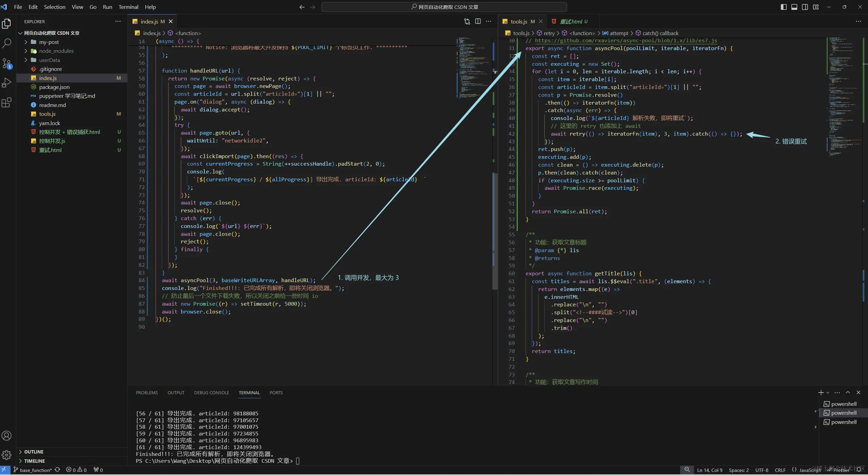Viewport: 868px width, 475px height.
Task: Switch to the DEBUG CONSOLE tab
Action: [211, 393]
